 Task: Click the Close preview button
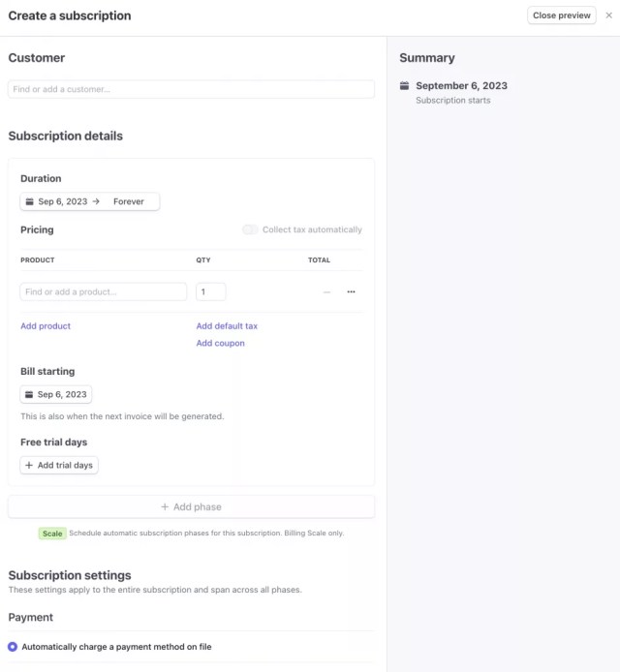point(561,15)
